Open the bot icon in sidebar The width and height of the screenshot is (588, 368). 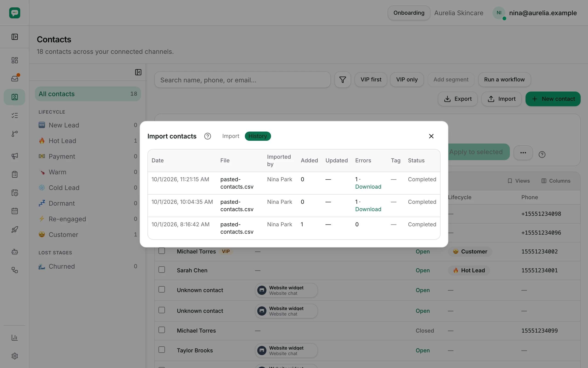pos(14,252)
